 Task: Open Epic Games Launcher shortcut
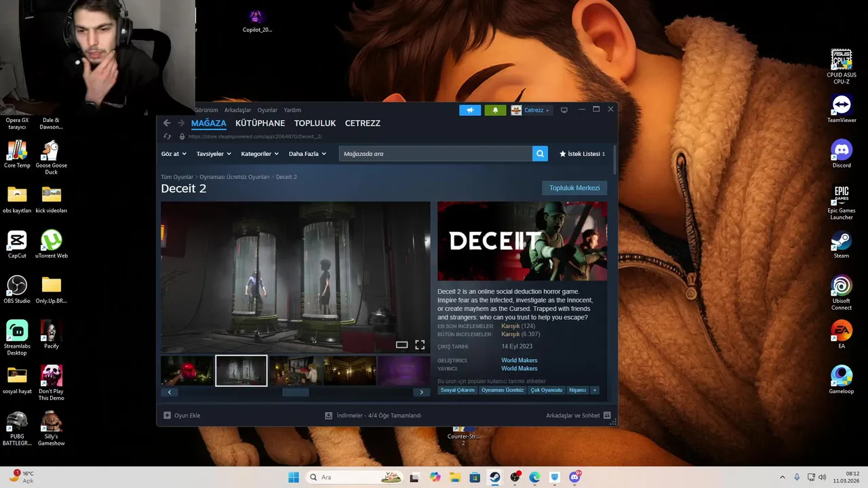pos(842,202)
